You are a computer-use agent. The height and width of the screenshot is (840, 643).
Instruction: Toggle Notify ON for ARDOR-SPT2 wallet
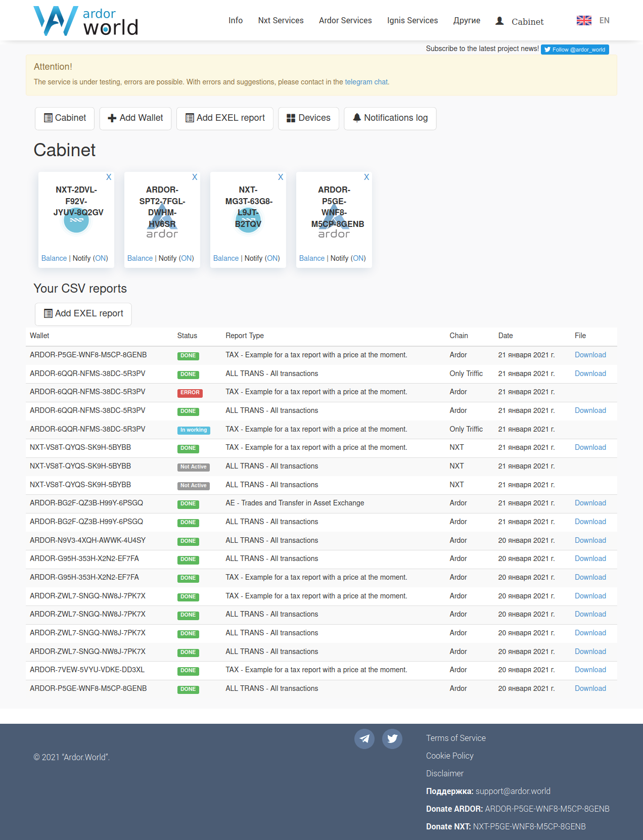(x=187, y=258)
